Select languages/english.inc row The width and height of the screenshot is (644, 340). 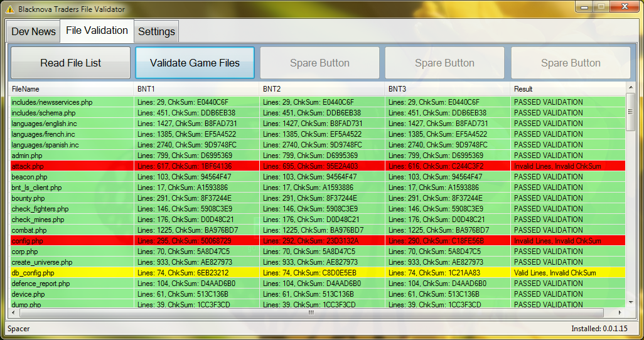coord(317,124)
